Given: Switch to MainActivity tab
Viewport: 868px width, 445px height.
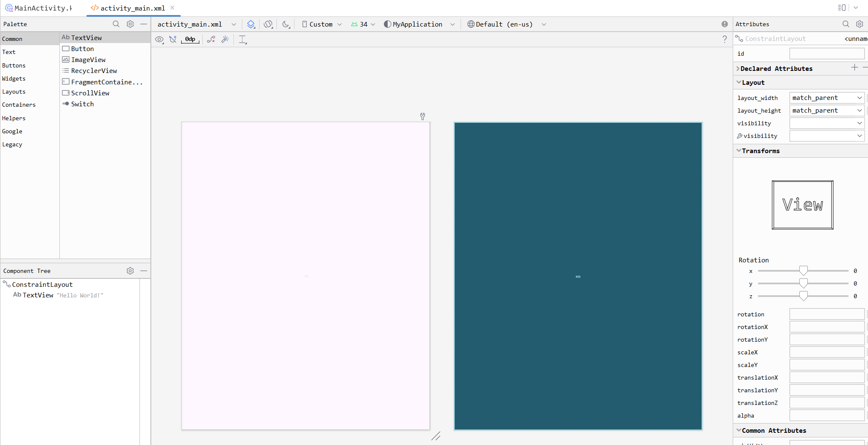Looking at the screenshot, I should click(x=39, y=8).
